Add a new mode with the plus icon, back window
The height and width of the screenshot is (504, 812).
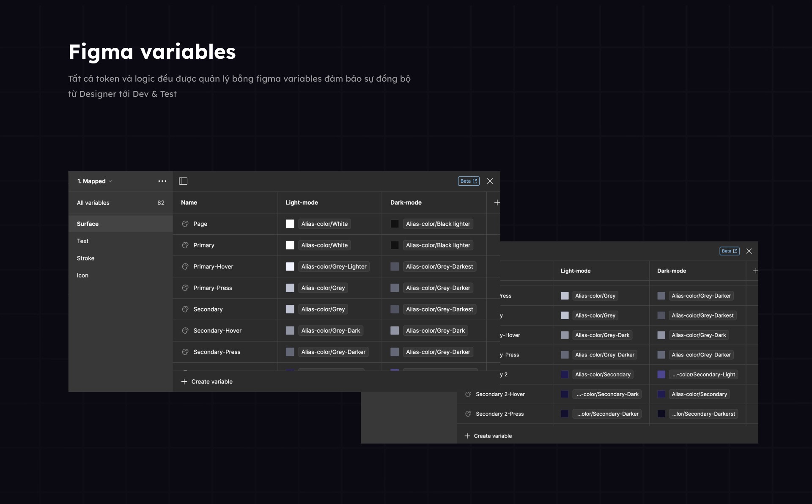click(755, 271)
